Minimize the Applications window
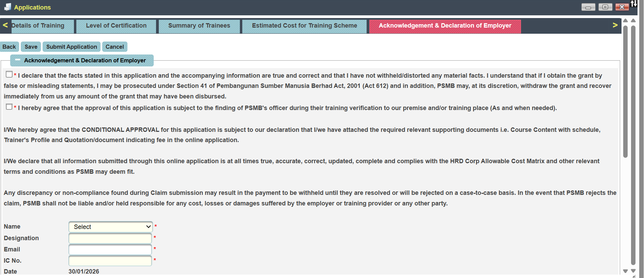 588,7
